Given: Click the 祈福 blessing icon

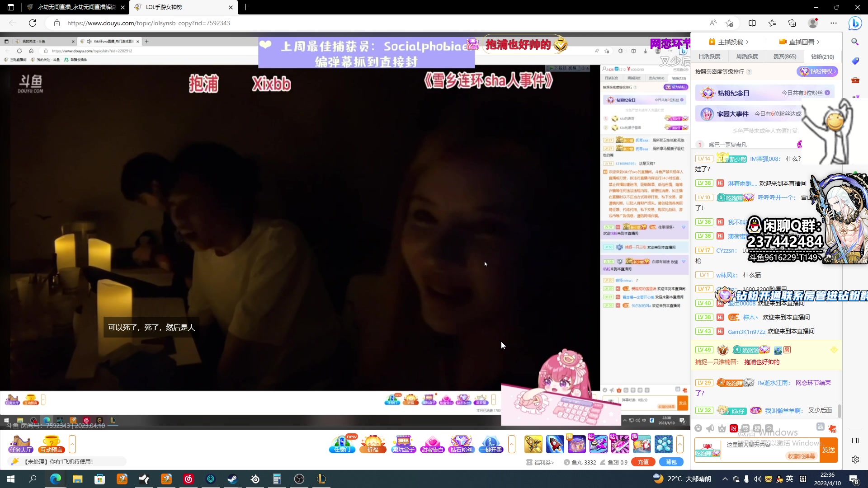Looking at the screenshot, I should coord(373,444).
